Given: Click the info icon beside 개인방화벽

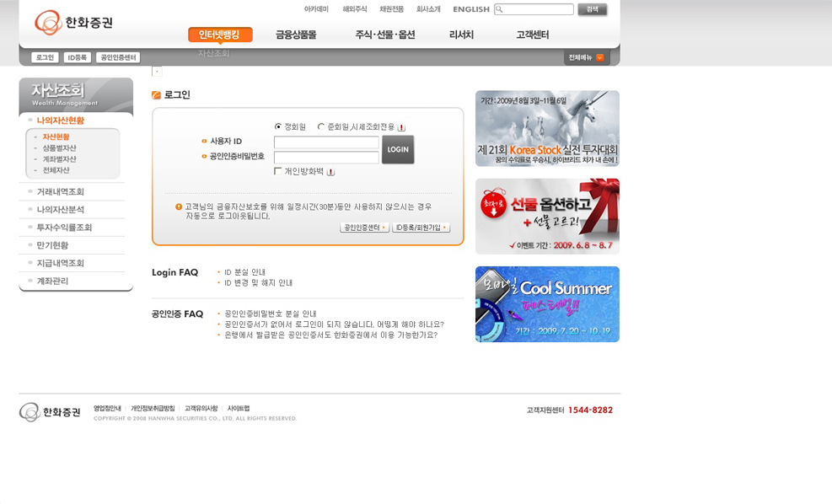Looking at the screenshot, I should 331,172.
